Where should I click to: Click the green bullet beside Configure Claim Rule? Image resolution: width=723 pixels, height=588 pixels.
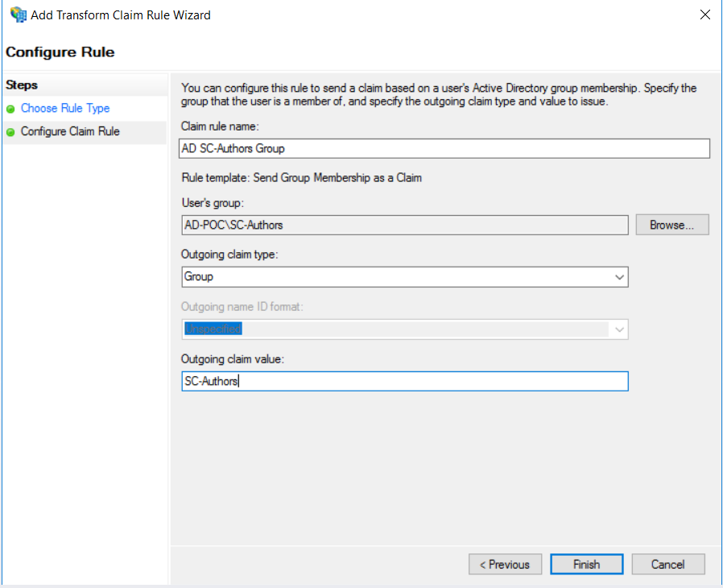pos(10,132)
